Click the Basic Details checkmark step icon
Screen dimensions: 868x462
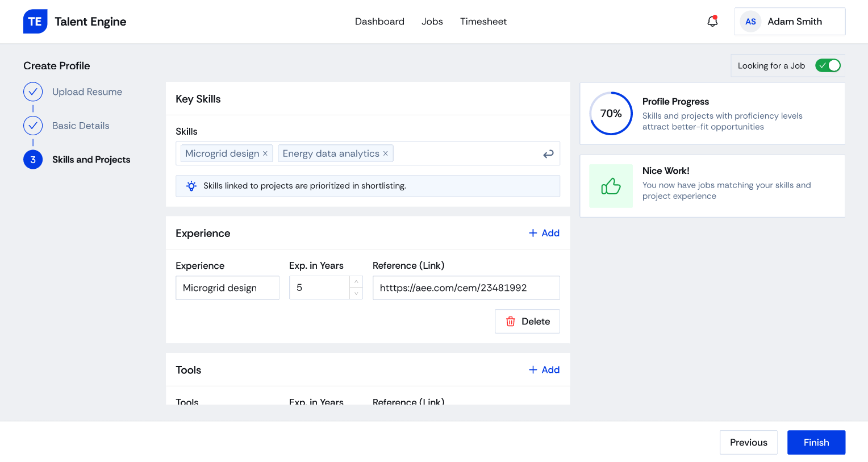(x=33, y=126)
